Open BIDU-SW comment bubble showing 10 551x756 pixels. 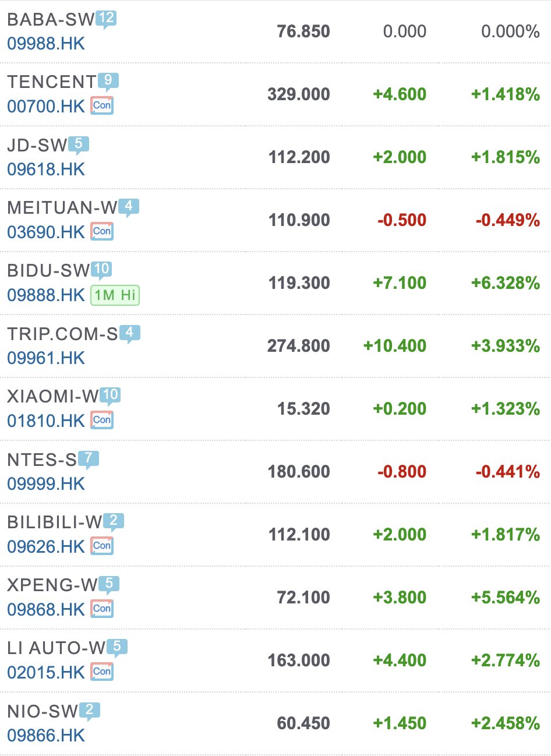point(101,269)
